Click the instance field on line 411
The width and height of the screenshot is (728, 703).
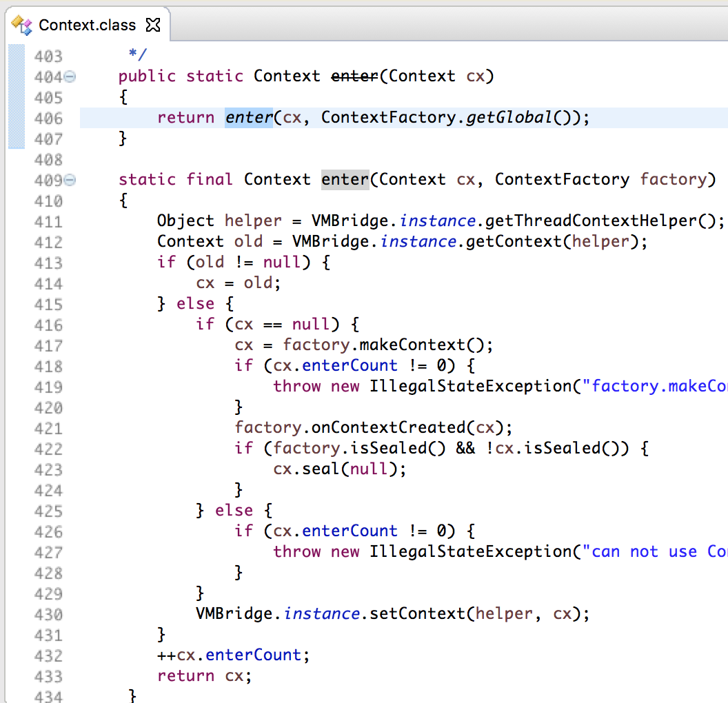pos(438,221)
